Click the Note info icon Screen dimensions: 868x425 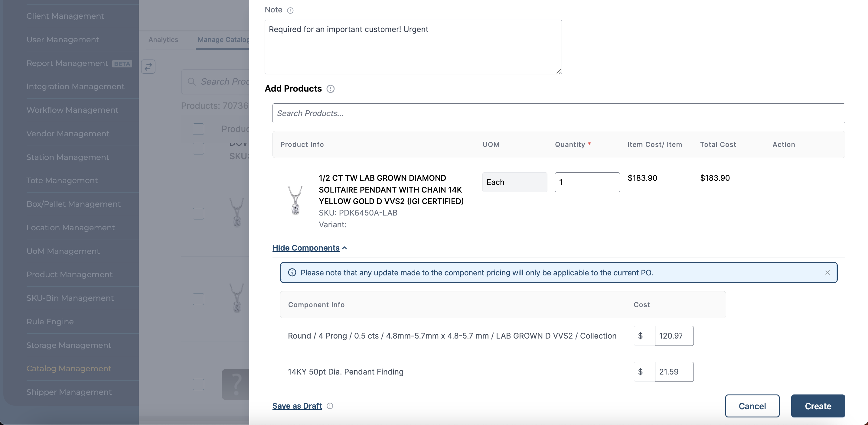290,11
